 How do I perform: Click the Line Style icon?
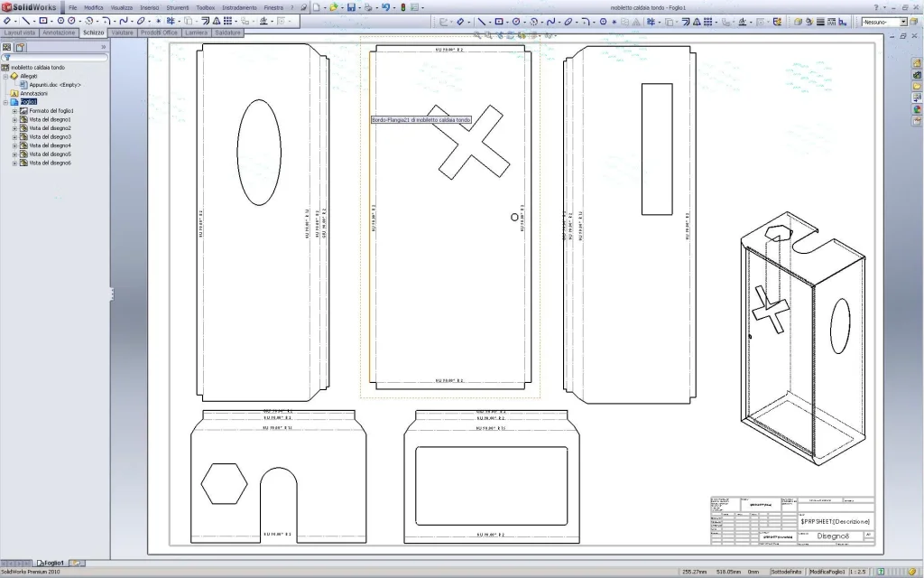[831, 22]
